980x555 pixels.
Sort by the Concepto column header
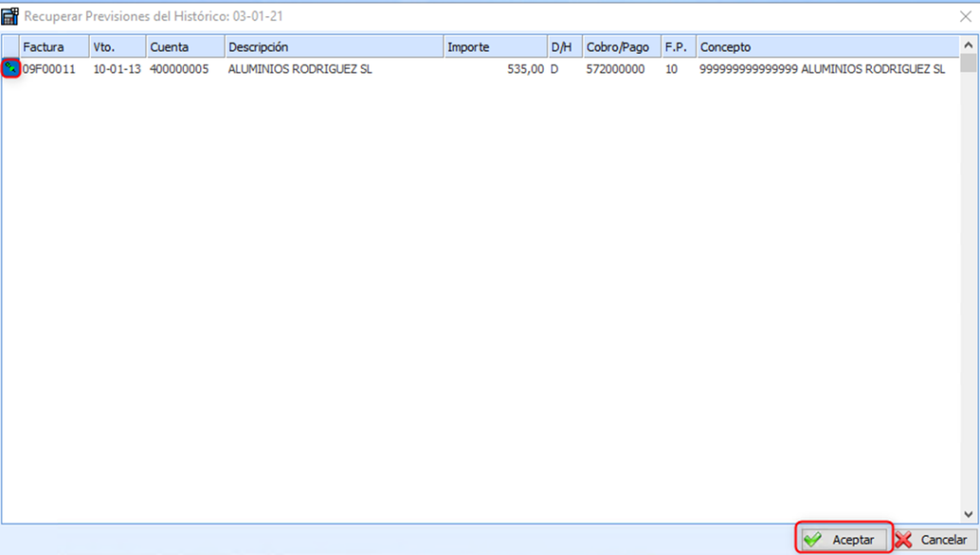(x=826, y=47)
